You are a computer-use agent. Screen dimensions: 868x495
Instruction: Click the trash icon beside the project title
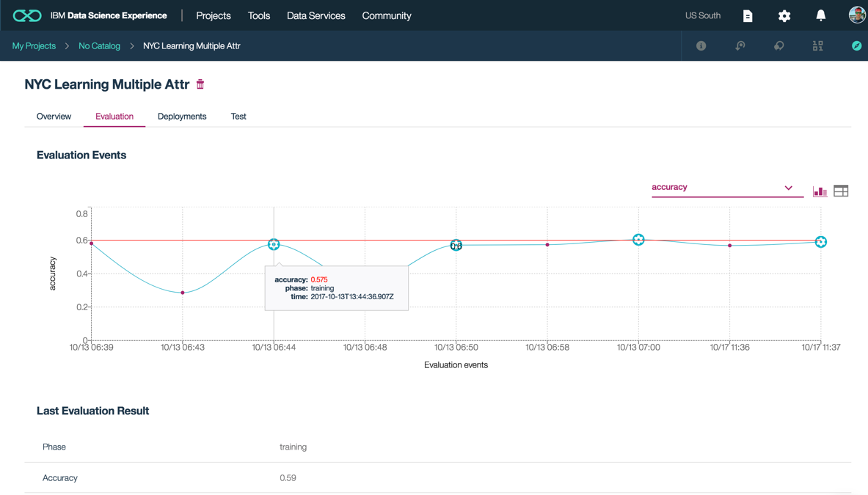click(200, 84)
